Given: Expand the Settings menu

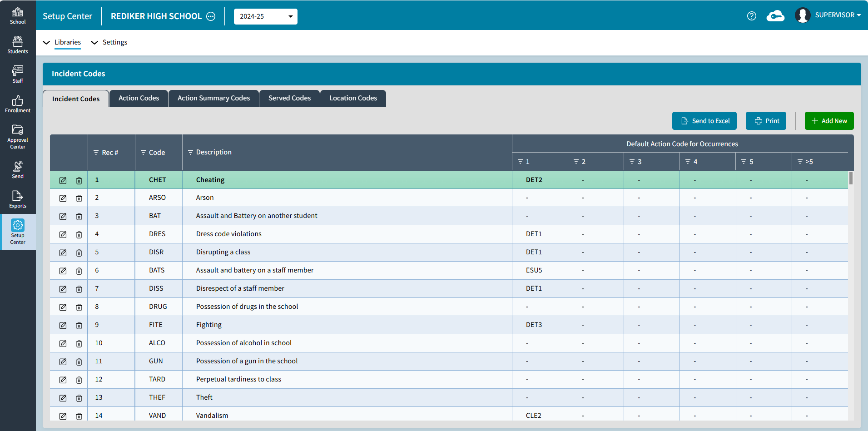Looking at the screenshot, I should tap(109, 42).
